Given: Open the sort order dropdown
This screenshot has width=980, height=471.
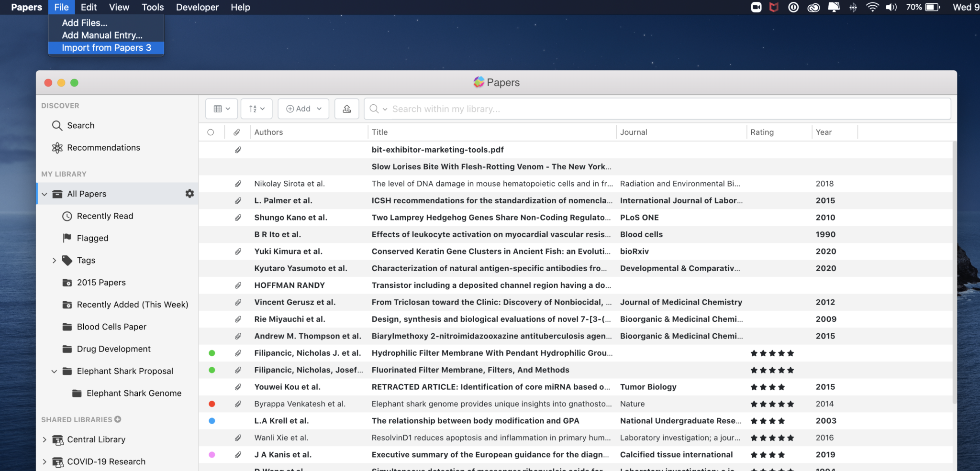Looking at the screenshot, I should (x=256, y=109).
